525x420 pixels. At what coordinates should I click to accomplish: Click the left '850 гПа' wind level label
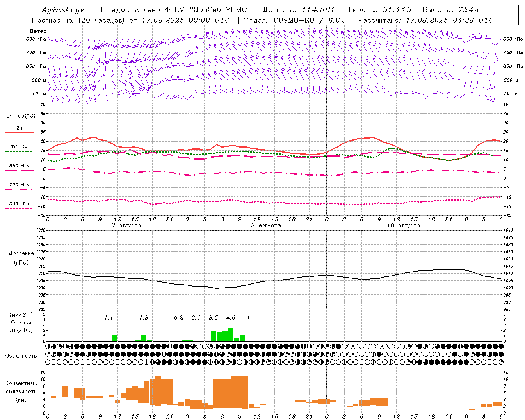click(x=36, y=66)
